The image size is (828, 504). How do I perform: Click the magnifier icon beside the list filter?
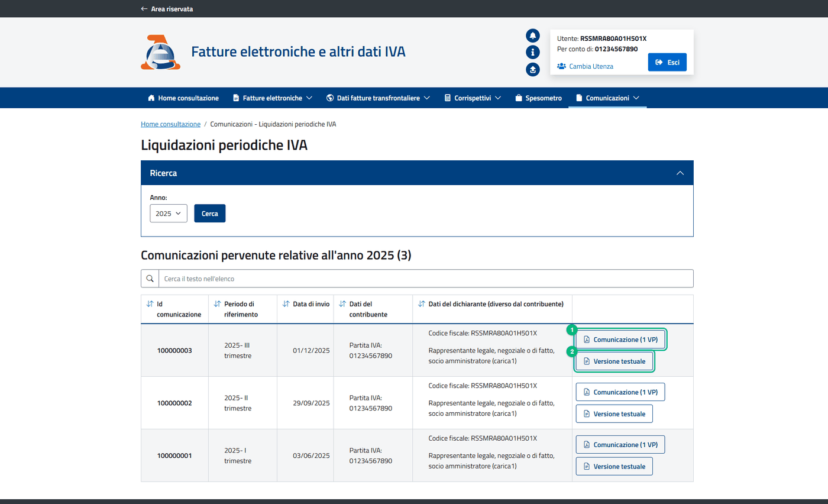tap(150, 279)
